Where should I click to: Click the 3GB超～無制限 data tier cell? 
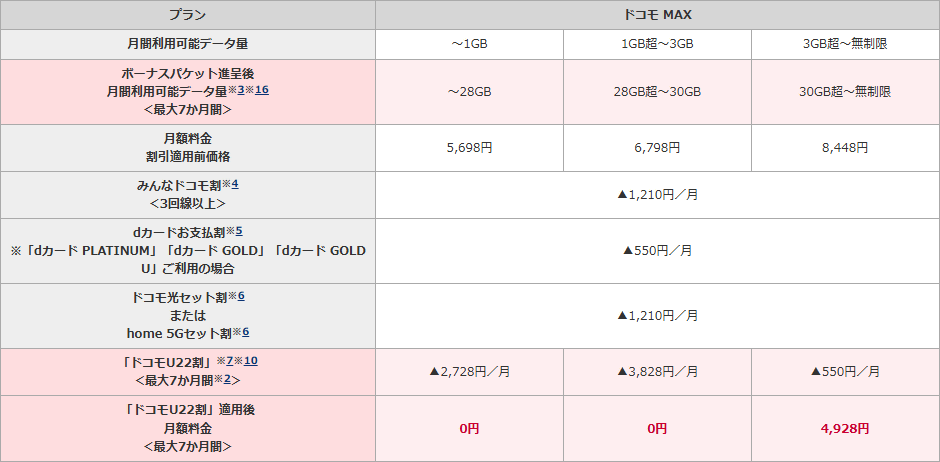coord(845,44)
